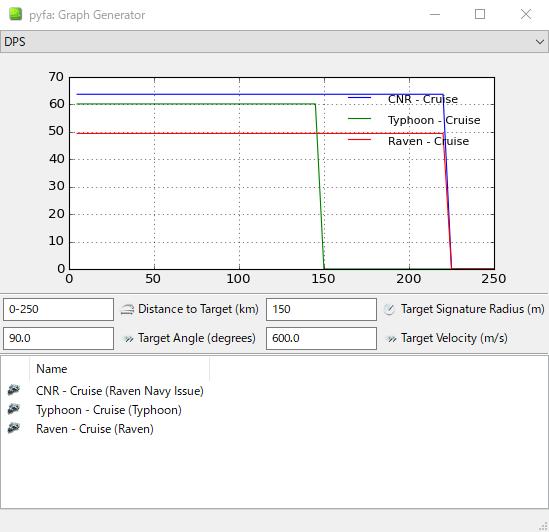Viewport: 549px width, 532px height.
Task: Focus the 150 signature radius field
Action: (x=321, y=309)
